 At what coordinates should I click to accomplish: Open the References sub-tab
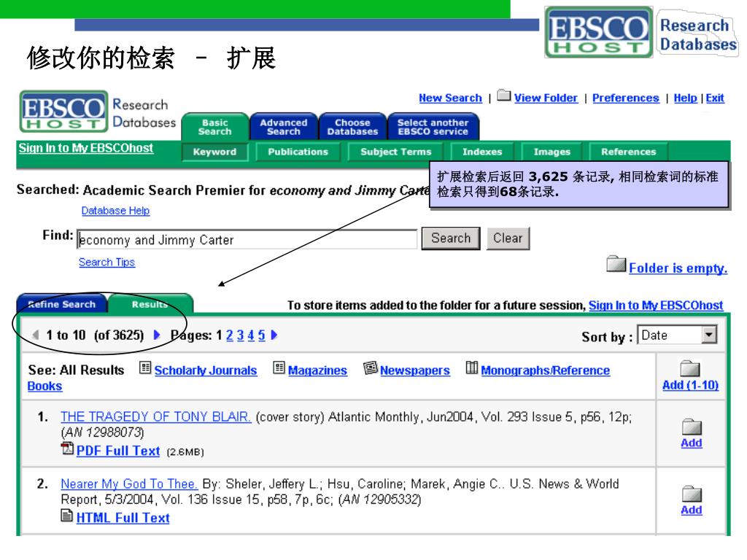tap(628, 152)
